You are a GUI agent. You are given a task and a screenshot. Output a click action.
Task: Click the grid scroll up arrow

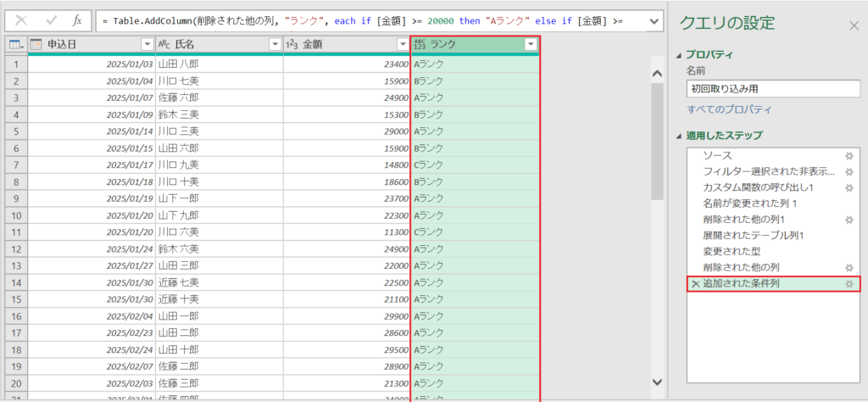pos(657,73)
